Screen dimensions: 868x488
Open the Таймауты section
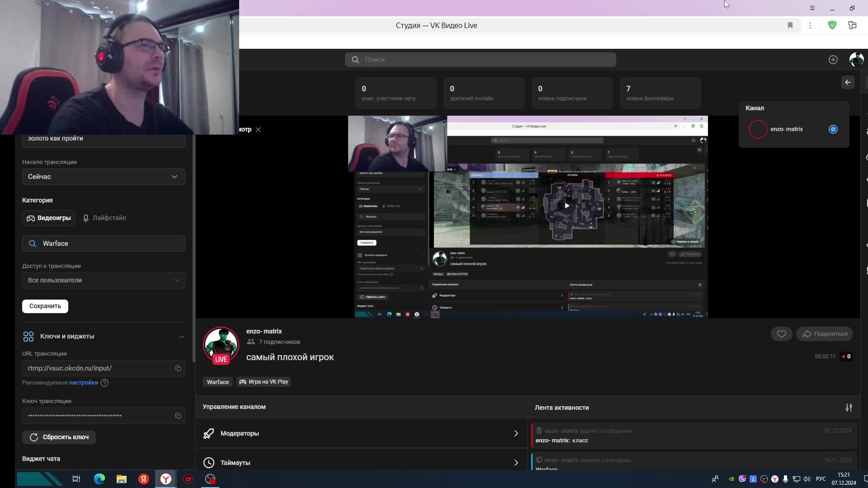pyautogui.click(x=361, y=462)
